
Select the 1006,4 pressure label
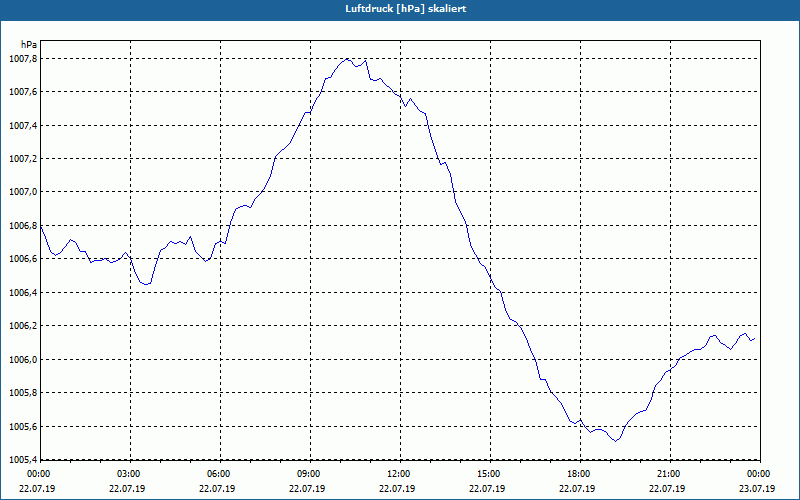(23, 292)
